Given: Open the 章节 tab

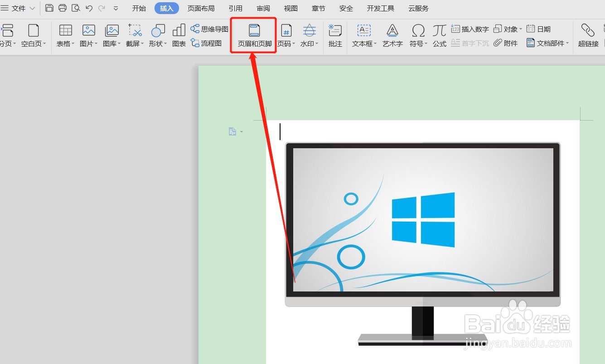Looking at the screenshot, I should [319, 8].
